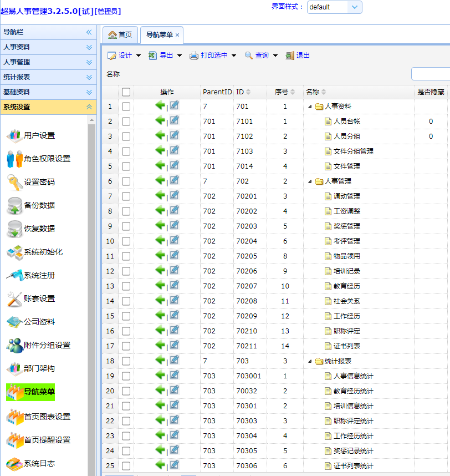Image resolution: width=450 pixels, height=476 pixels.
Task: Collapse the 人事资料 tree node
Action: point(310,107)
